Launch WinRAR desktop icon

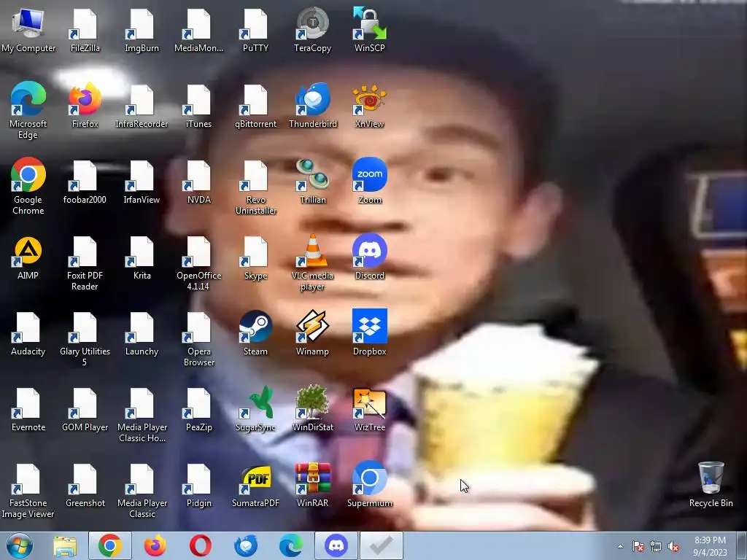click(x=312, y=485)
